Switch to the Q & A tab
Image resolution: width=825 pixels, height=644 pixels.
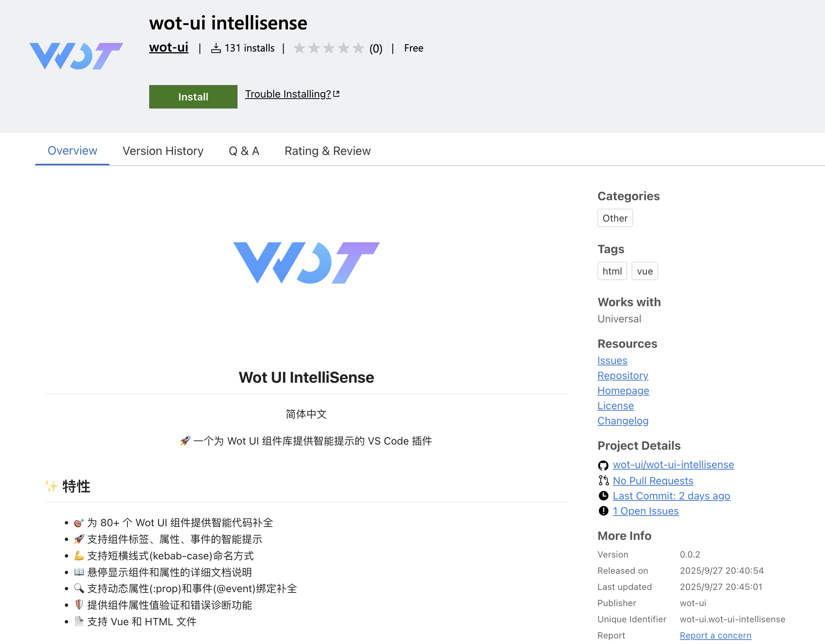(244, 151)
